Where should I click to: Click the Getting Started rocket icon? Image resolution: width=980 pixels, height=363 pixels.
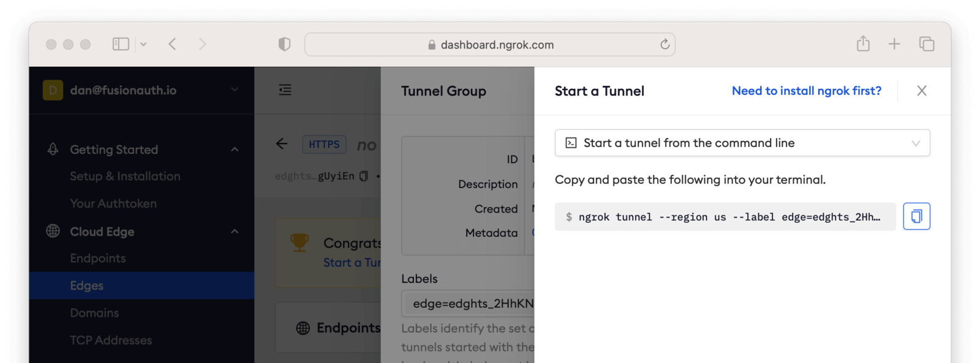pos(53,150)
